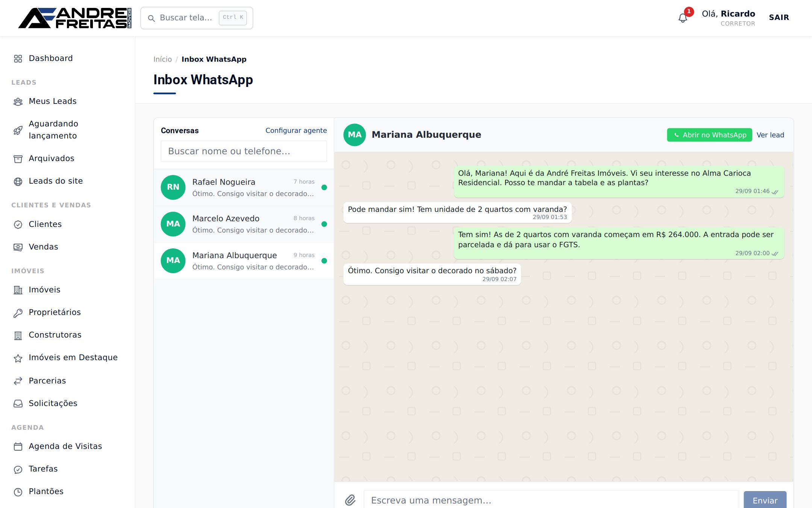Focus the Buscar tela search field
Viewport: 812px width, 508px height.
click(197, 18)
